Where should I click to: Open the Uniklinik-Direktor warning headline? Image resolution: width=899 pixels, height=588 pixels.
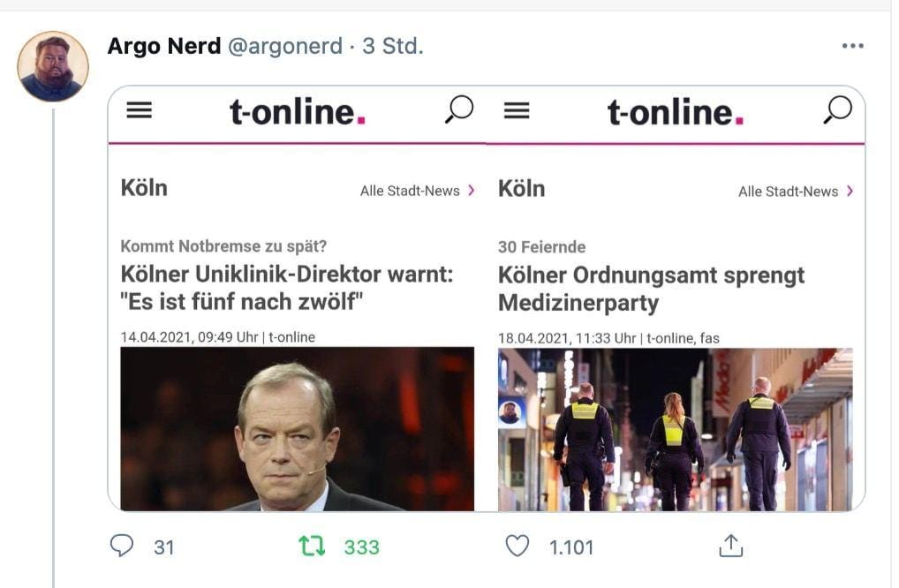click(x=286, y=289)
